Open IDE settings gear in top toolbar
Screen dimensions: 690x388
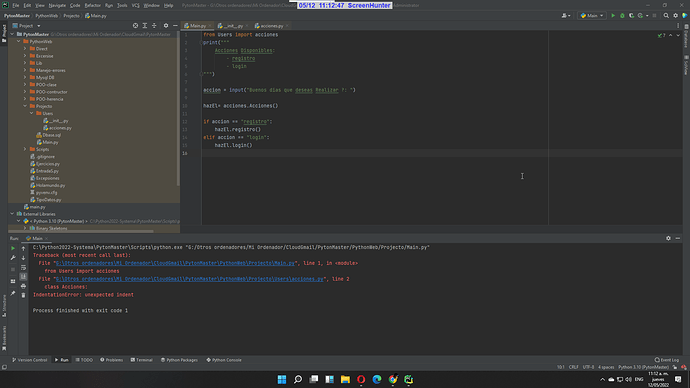[675, 15]
